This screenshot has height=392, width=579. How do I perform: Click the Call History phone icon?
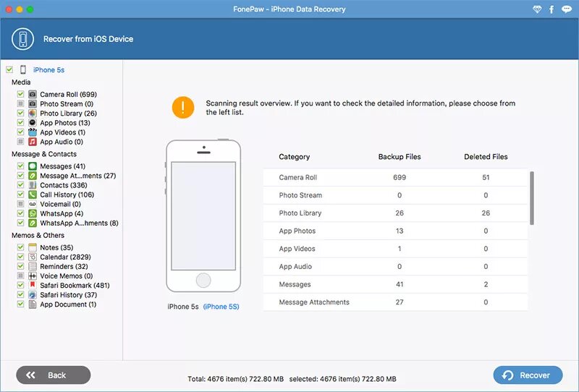click(x=33, y=195)
